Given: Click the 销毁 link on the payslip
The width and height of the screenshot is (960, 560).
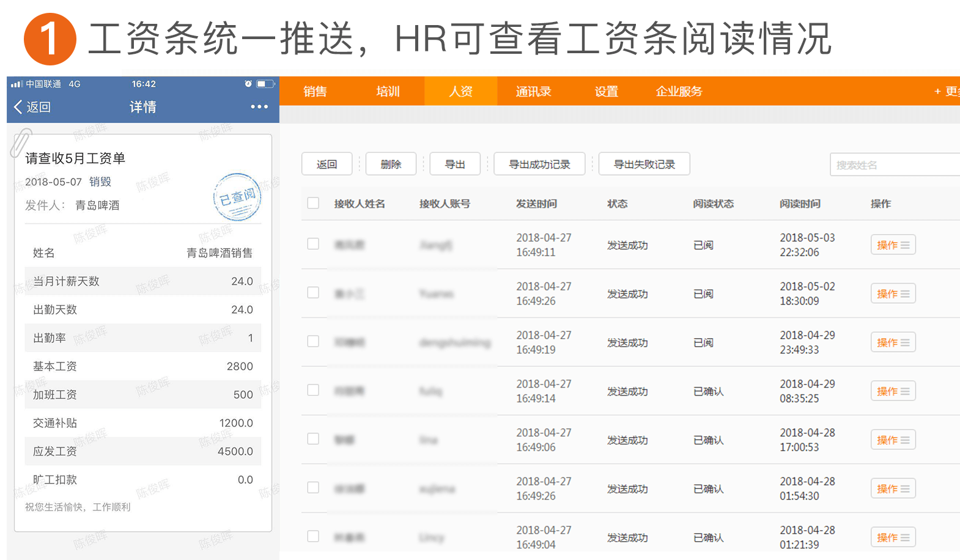Looking at the screenshot, I should click(100, 182).
